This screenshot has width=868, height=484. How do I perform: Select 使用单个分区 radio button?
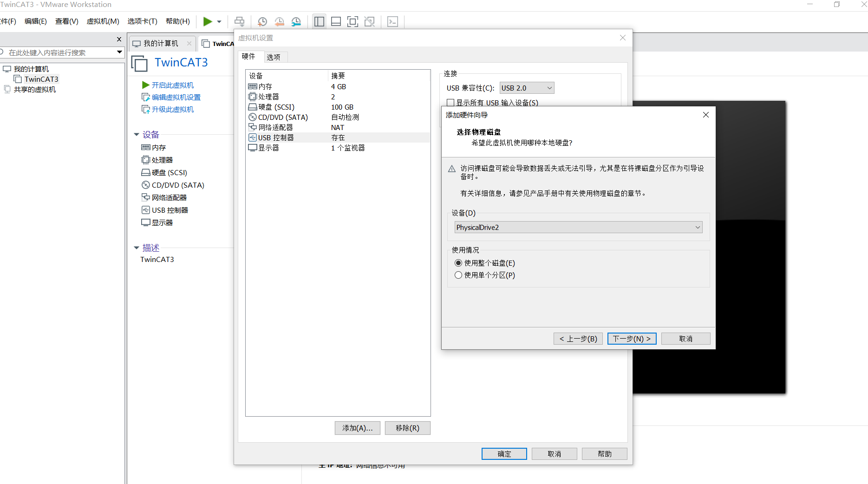pos(458,275)
